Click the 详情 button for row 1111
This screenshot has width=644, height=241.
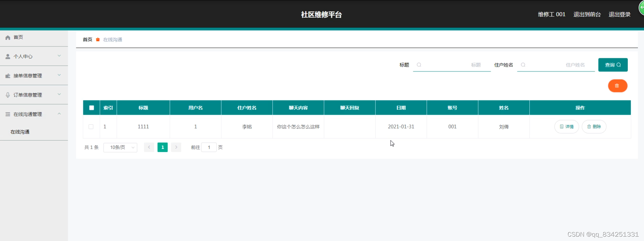coord(567,127)
